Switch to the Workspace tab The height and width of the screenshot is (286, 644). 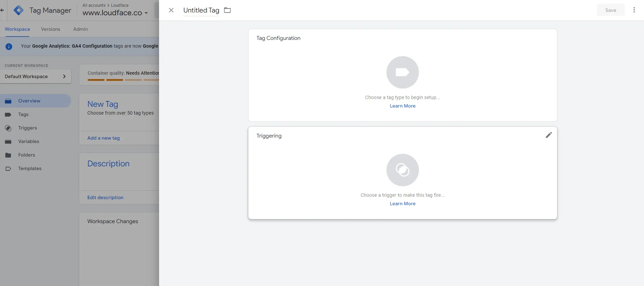pos(17,29)
